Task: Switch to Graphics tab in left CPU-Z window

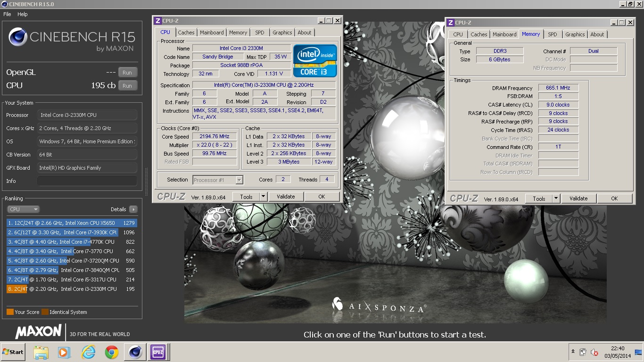Action: (282, 33)
